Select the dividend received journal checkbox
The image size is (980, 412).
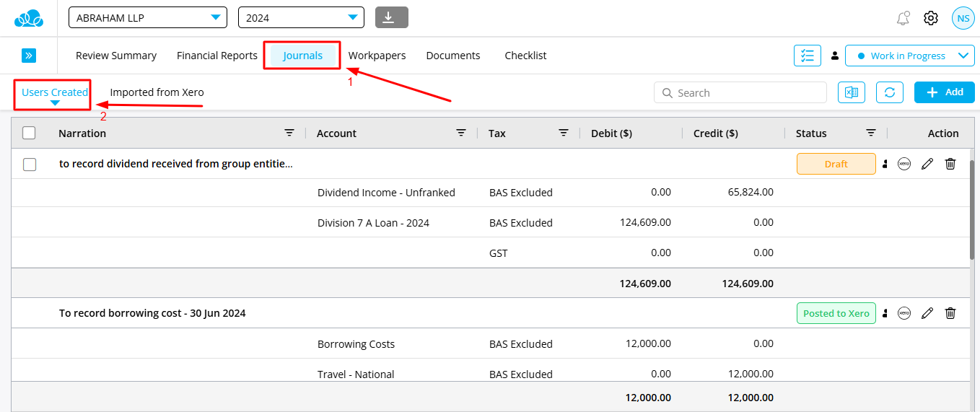click(x=30, y=164)
